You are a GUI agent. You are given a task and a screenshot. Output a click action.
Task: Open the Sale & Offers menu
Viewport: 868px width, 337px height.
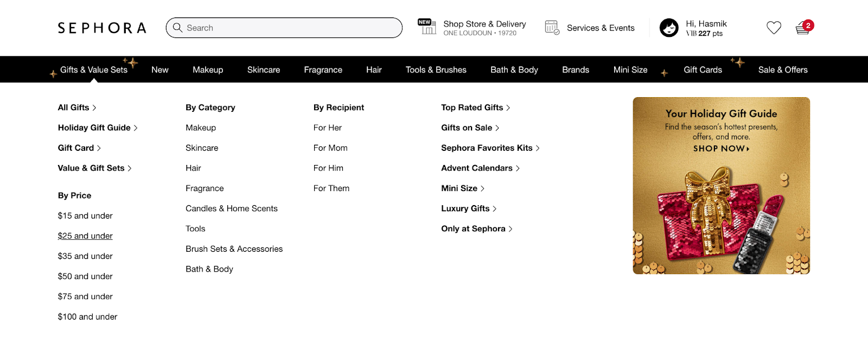click(783, 69)
